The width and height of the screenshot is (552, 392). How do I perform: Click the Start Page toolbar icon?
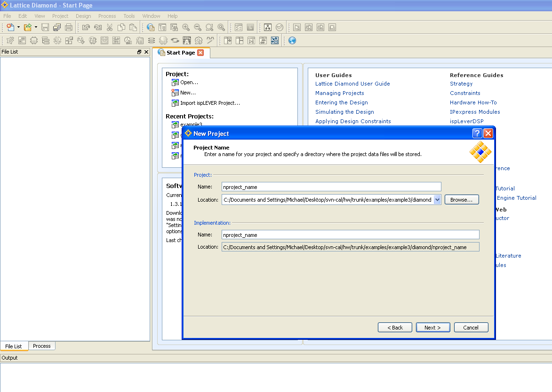point(150,27)
